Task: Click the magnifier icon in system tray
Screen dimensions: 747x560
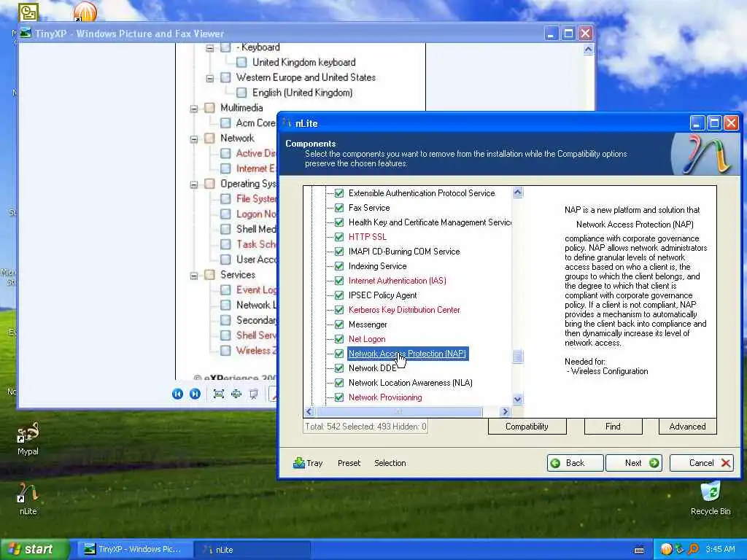Action: tap(693, 549)
